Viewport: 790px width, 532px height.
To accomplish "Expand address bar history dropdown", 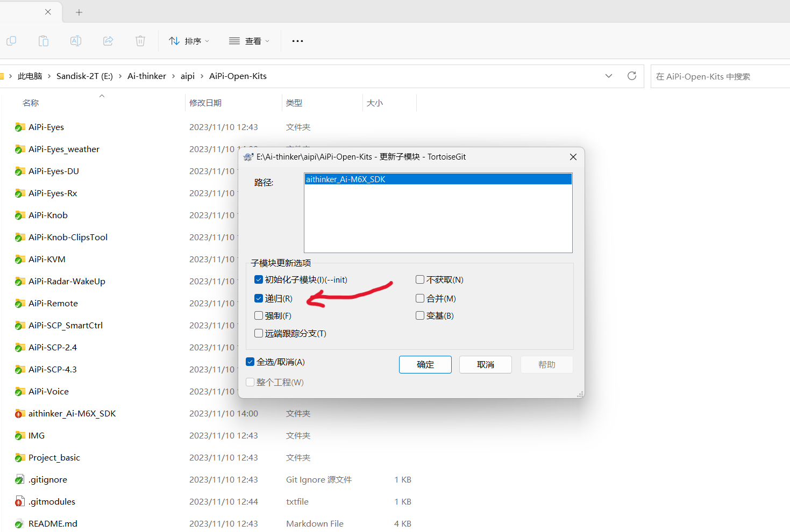I will (x=609, y=76).
